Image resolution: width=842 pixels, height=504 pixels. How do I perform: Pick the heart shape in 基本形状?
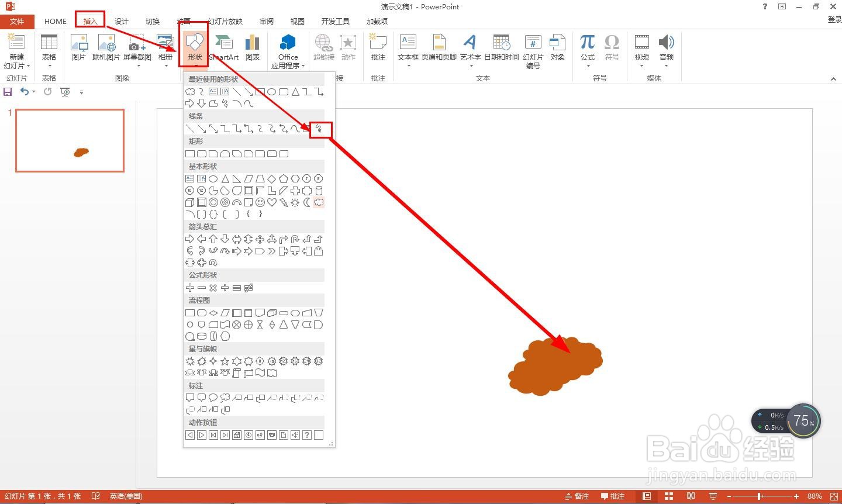tap(272, 202)
